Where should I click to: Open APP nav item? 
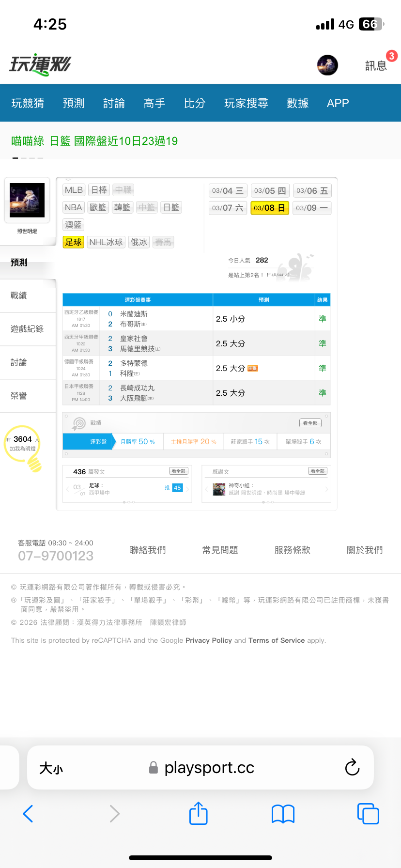(338, 103)
